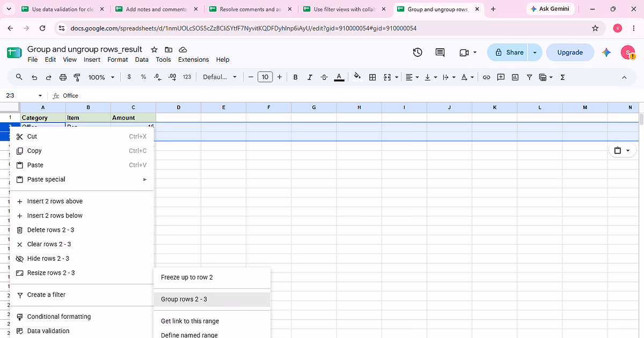Click the Share button

coord(508,53)
